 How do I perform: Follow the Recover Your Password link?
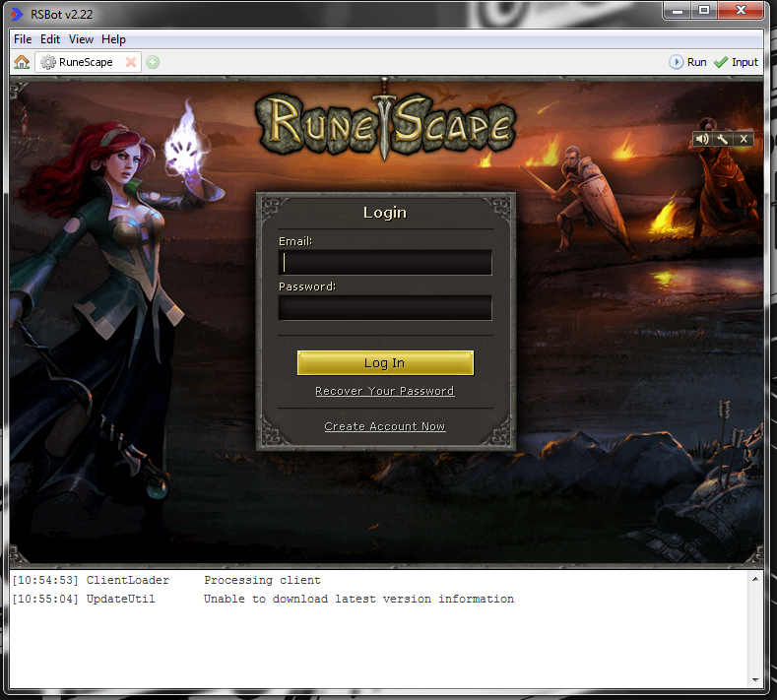coord(385,391)
